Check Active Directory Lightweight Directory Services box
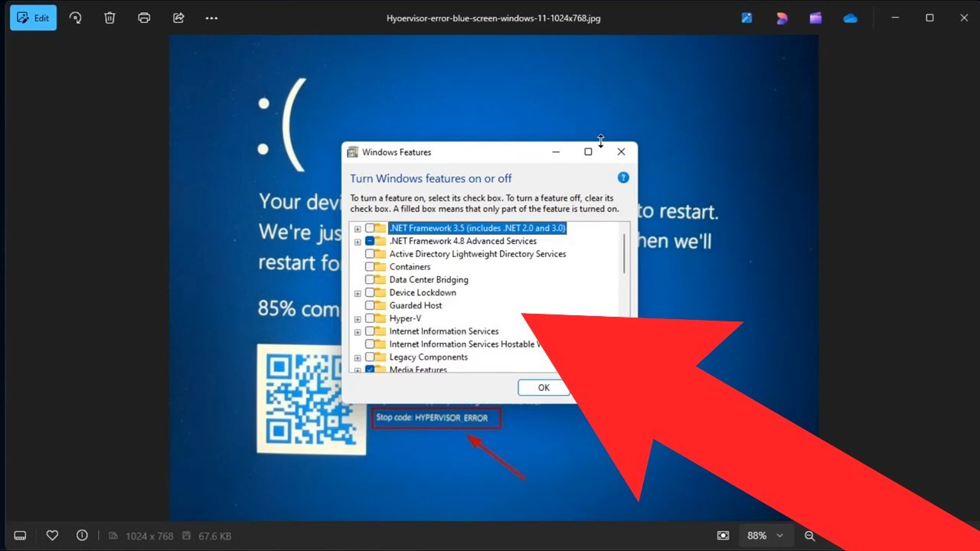 tap(370, 254)
